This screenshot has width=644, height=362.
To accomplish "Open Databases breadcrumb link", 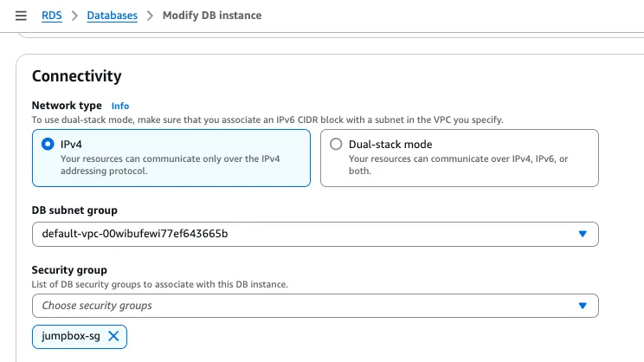I will [x=113, y=16].
